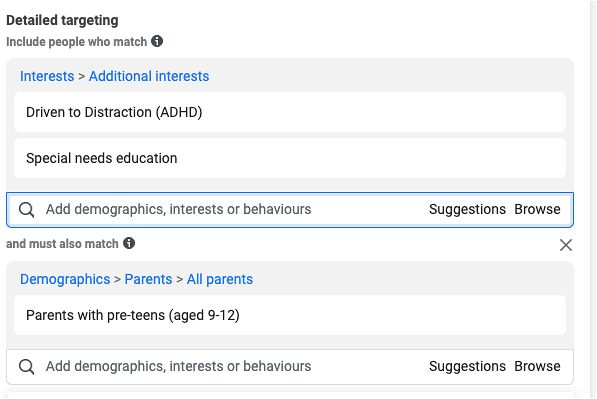
Task: Open the Additional interests breadcrumb link
Action: pyautogui.click(x=149, y=76)
